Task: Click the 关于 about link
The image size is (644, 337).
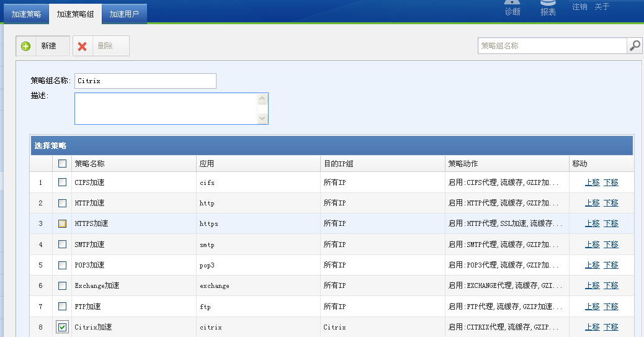Action: tap(602, 7)
